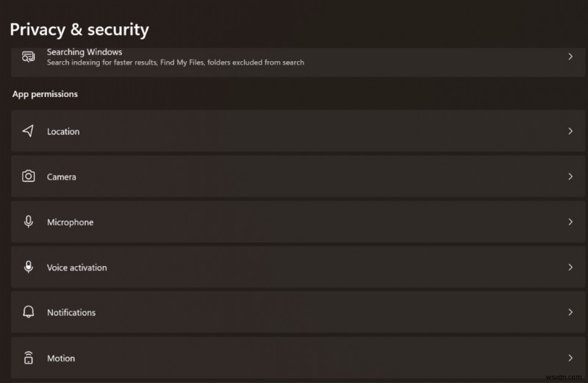Expand Searching Windows using its chevron
Viewport: 588px width, 383px height.
[570, 57]
